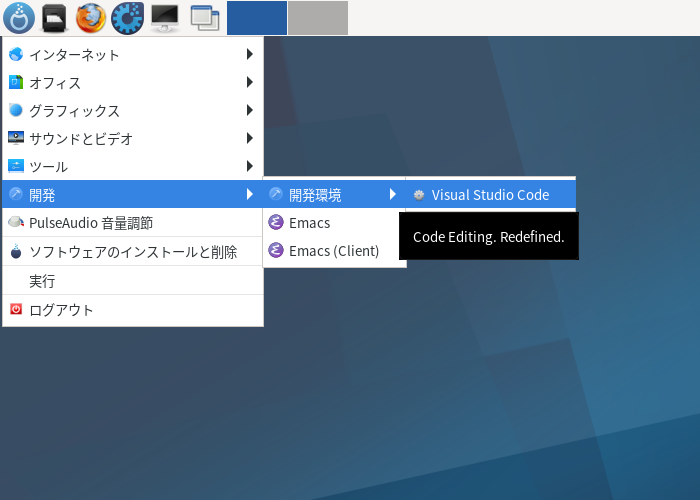The width and height of the screenshot is (700, 500).
Task: Expand arrow beside オフィス
Action: point(250,82)
